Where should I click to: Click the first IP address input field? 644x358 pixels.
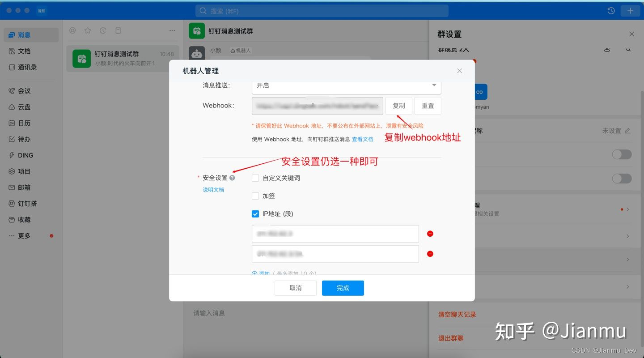[335, 234]
